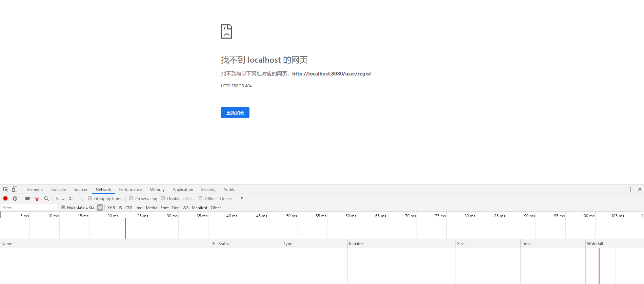Click the 50 ms timeline overview mark
644x284 pixels.
[291, 216]
